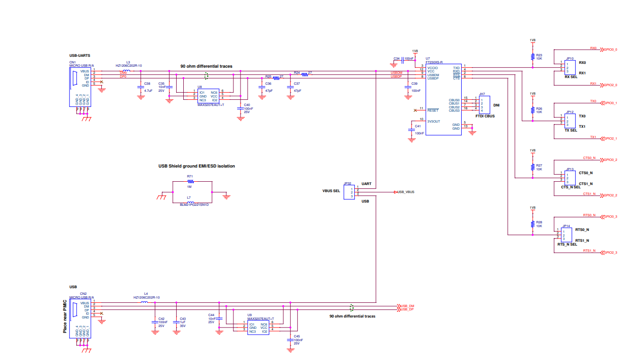Click the R71 1M resistor symbol
644x362 pixels.
point(190,181)
